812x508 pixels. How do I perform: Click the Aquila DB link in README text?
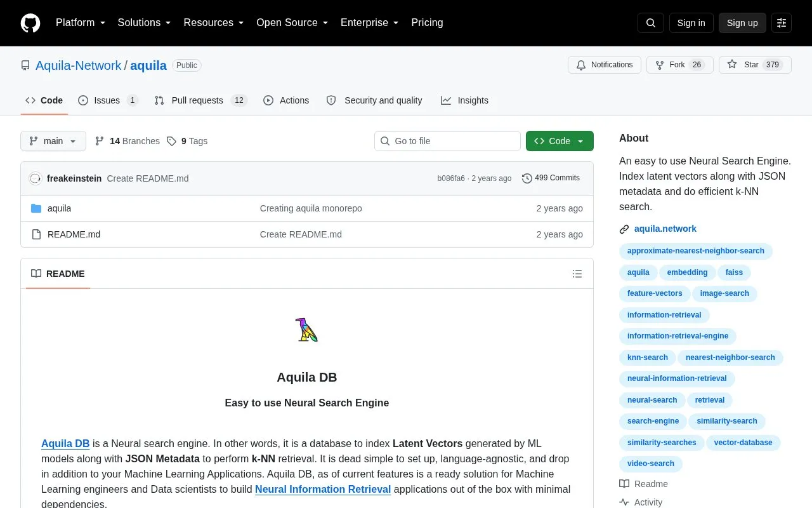click(x=65, y=443)
